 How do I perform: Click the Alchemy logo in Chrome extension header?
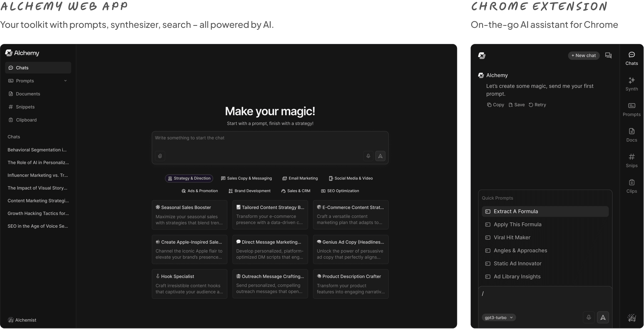pos(482,55)
